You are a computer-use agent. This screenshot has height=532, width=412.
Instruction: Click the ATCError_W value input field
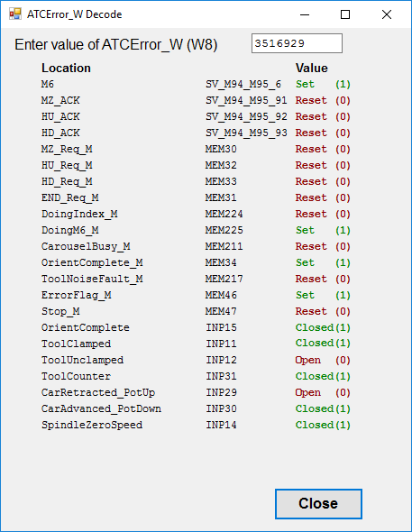297,43
